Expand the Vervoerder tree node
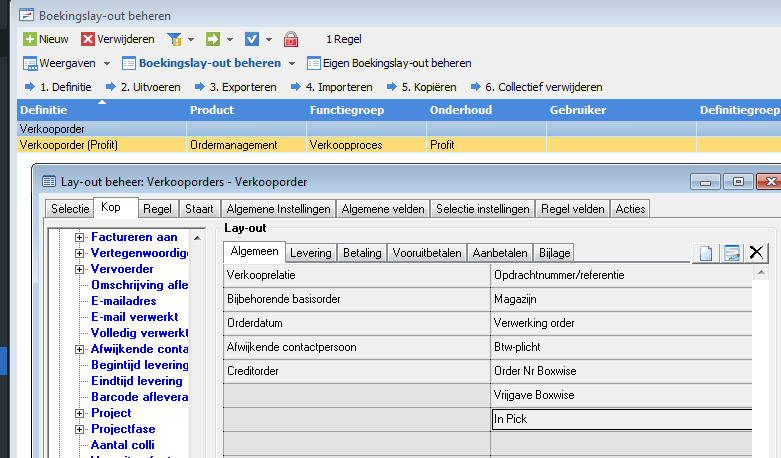Image resolution: width=781 pixels, height=458 pixels. [80, 269]
